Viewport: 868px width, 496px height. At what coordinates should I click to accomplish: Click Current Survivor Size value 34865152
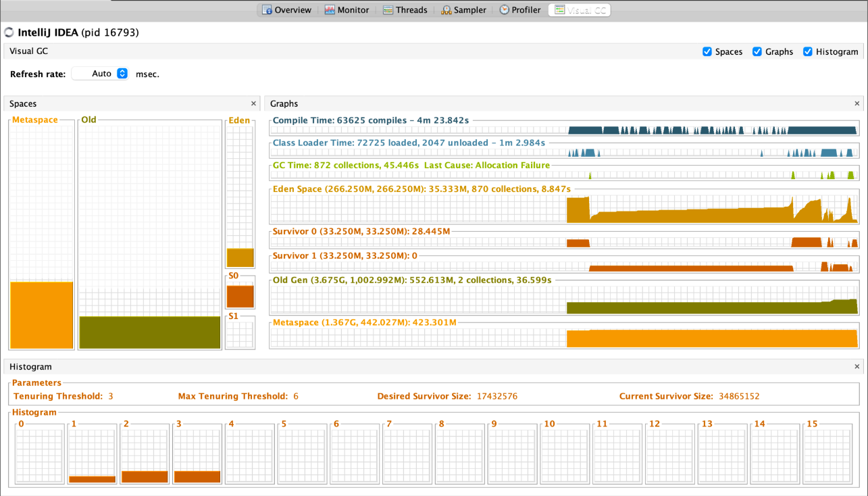739,397
